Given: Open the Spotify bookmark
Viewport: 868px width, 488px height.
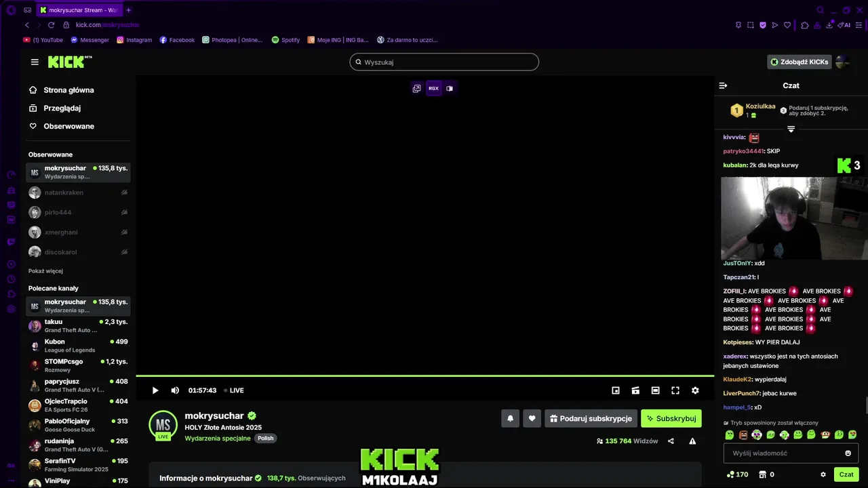Looking at the screenshot, I should (285, 40).
